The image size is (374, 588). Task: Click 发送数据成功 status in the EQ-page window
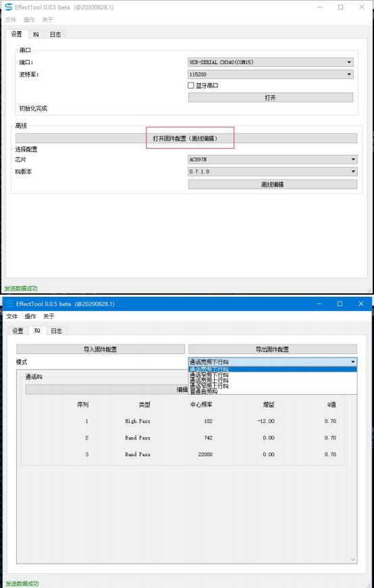[22, 583]
